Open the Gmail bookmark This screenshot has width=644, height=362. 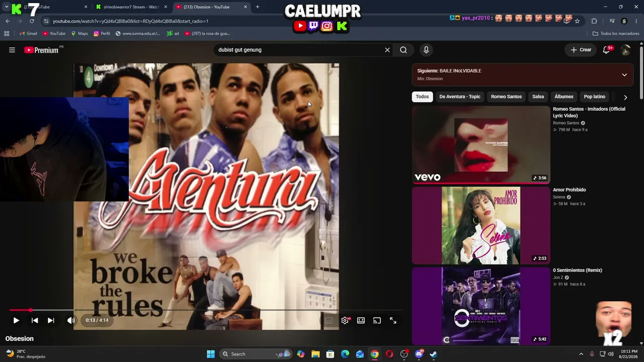(x=28, y=34)
